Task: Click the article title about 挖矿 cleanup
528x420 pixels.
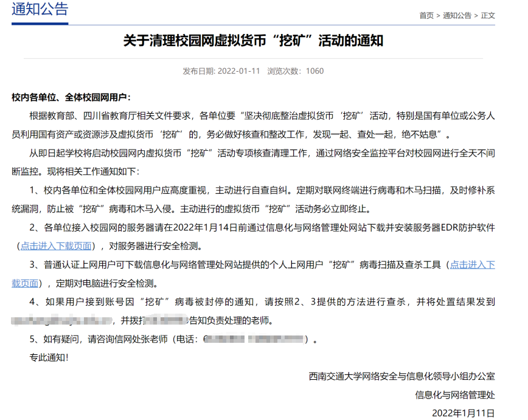Action: pos(253,41)
